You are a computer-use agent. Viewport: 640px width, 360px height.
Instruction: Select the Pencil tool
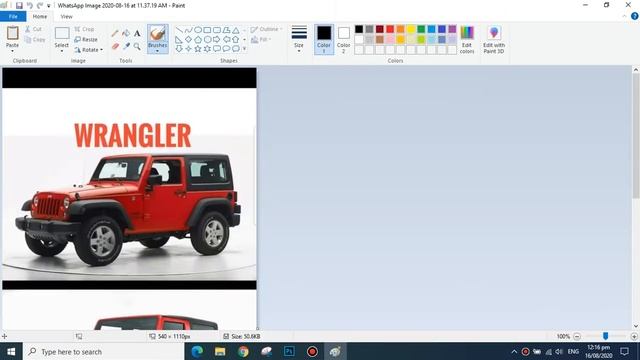coord(115,33)
